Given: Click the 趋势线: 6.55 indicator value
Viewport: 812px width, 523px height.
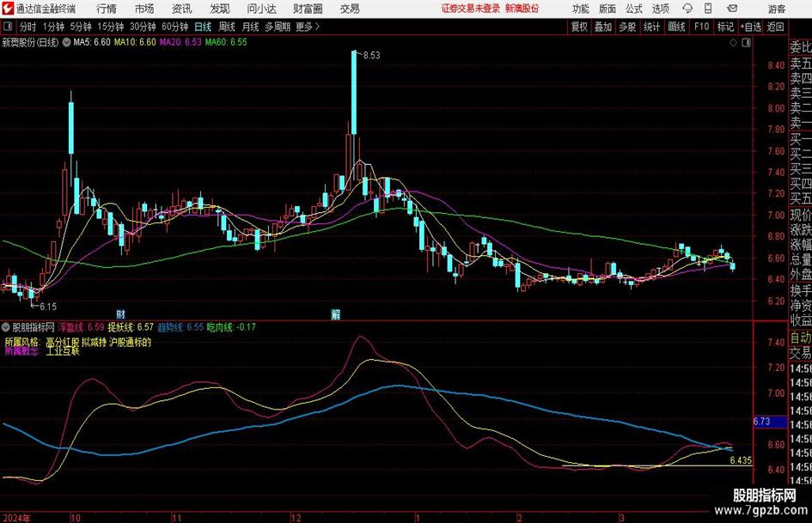Looking at the screenshot, I should [180, 327].
